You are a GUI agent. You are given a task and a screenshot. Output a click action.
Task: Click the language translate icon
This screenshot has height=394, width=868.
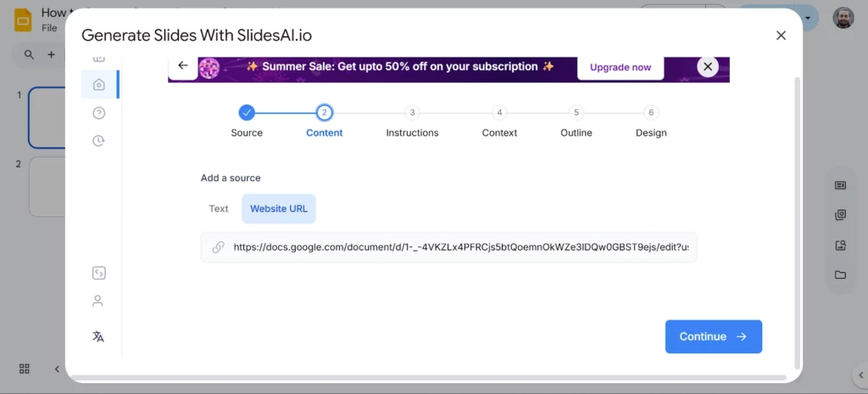click(98, 336)
